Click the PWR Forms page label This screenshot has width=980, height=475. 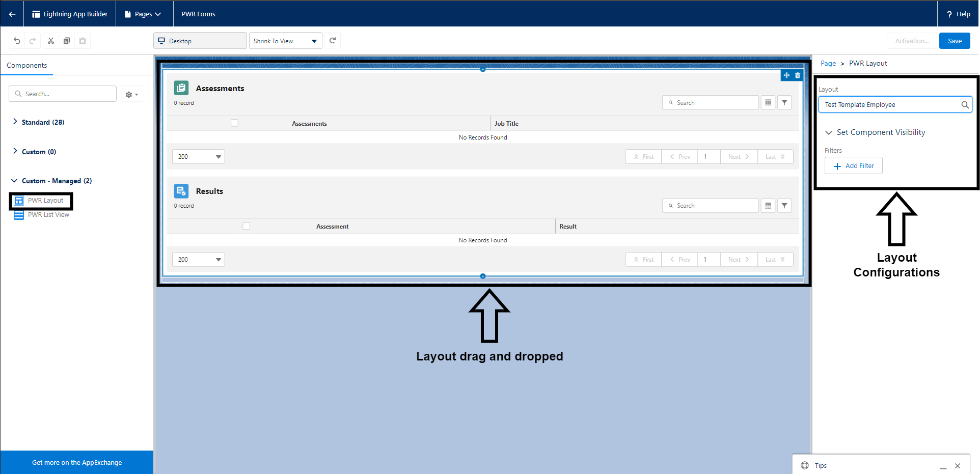[198, 14]
